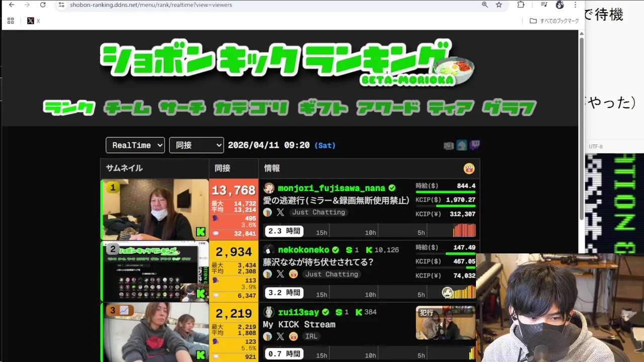Expand the 同接 sort dropdown
Screen dimensions: 644x362
coord(197,145)
